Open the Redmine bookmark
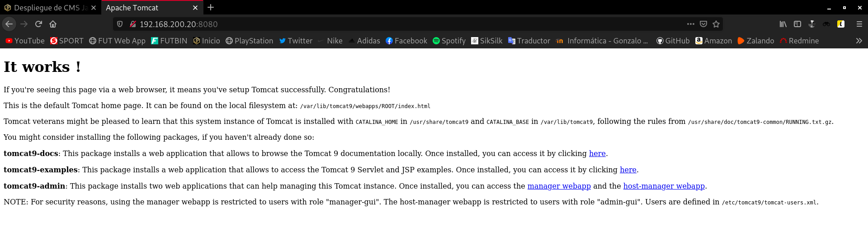The width and height of the screenshot is (868, 237). click(x=799, y=41)
